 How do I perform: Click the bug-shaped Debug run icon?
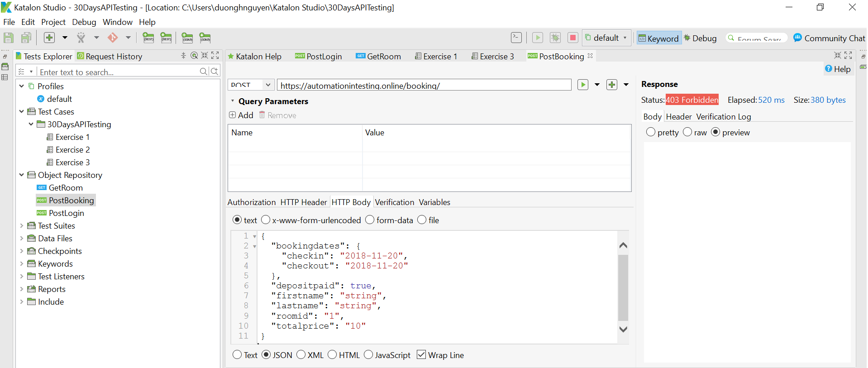555,38
